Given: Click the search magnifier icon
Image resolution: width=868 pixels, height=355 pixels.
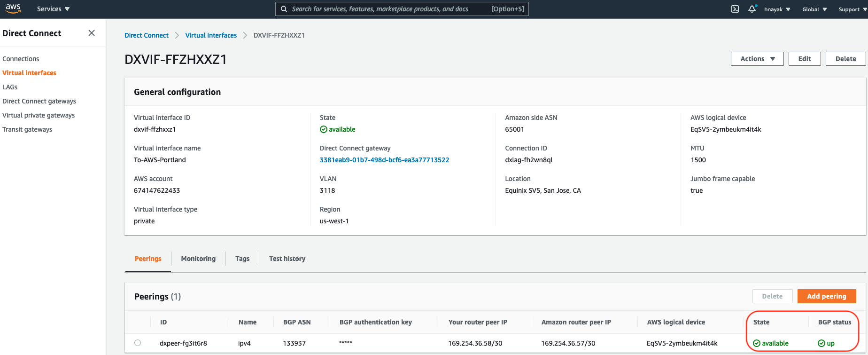Looking at the screenshot, I should pyautogui.click(x=284, y=9).
